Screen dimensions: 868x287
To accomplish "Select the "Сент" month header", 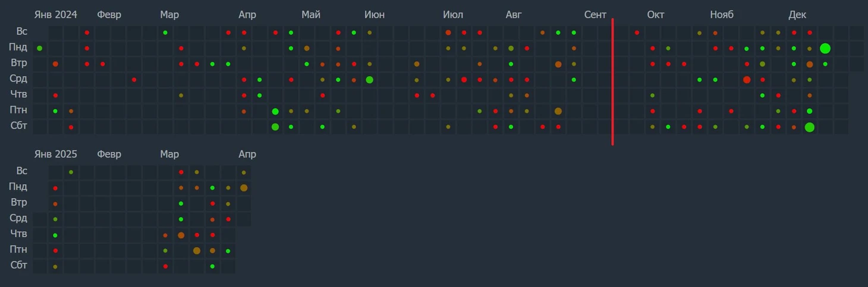I will [x=595, y=15].
